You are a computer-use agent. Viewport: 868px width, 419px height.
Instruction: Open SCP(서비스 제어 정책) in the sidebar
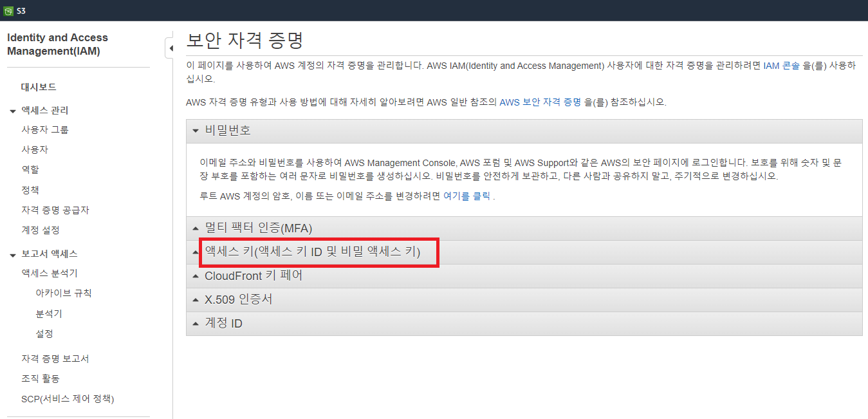[x=68, y=399]
